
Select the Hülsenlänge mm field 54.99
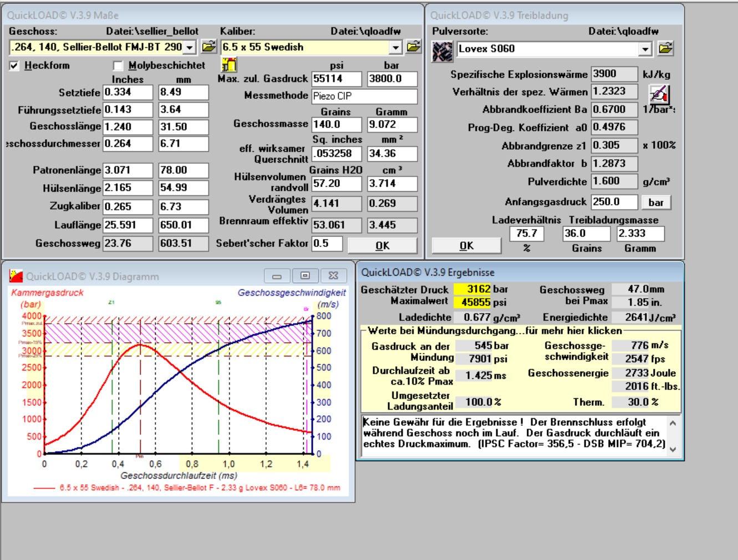point(184,188)
